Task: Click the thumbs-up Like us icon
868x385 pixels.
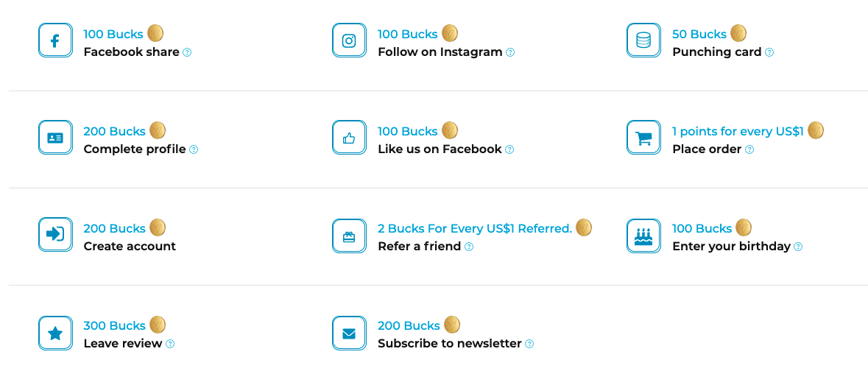Action: pyautogui.click(x=349, y=138)
